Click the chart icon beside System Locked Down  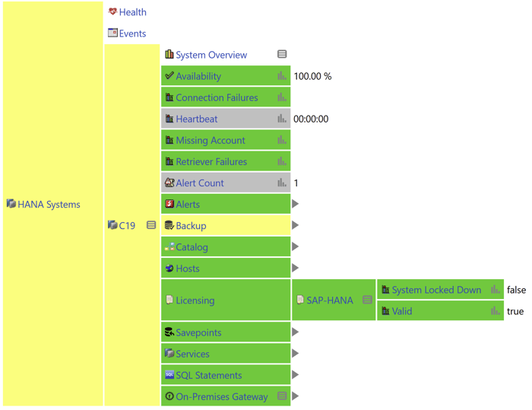[x=496, y=290]
